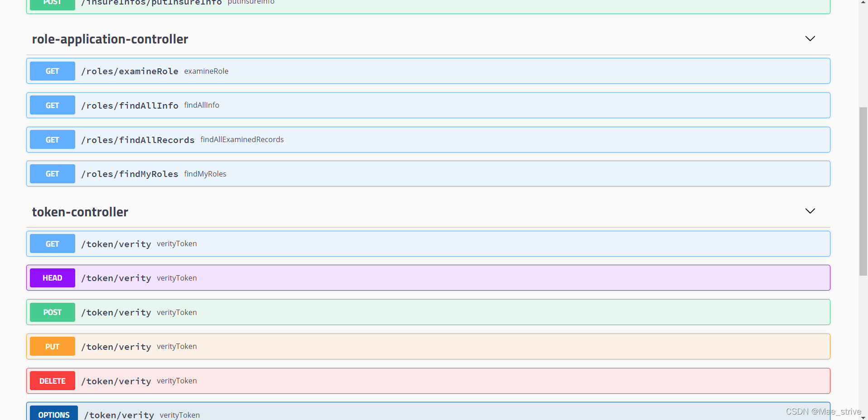Click /token/verity path in POST row
The height and width of the screenshot is (420, 868).
[116, 313]
